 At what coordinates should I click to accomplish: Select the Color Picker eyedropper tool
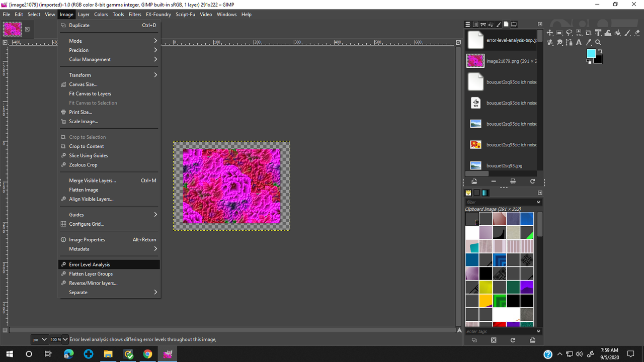click(x=588, y=42)
